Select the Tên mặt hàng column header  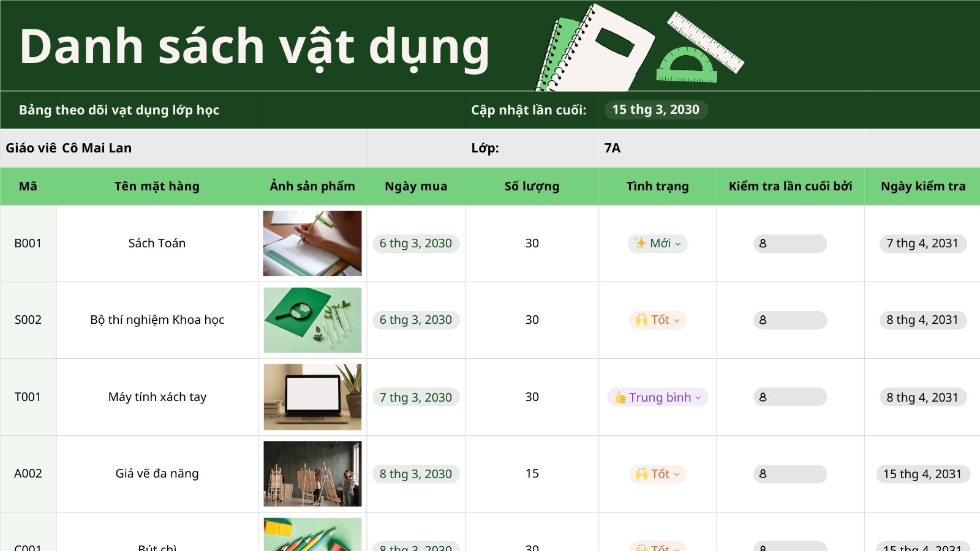(157, 186)
